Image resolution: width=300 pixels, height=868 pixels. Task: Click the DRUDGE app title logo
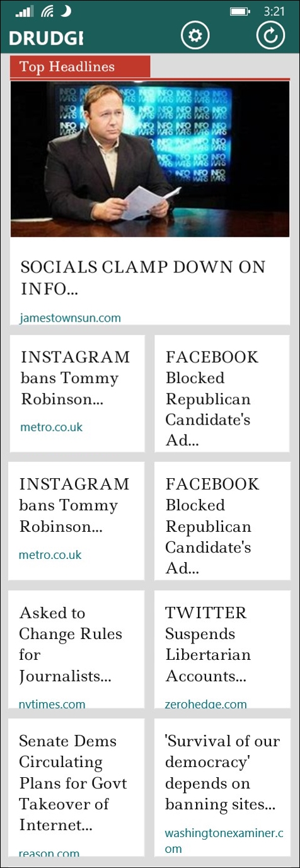[x=46, y=38]
